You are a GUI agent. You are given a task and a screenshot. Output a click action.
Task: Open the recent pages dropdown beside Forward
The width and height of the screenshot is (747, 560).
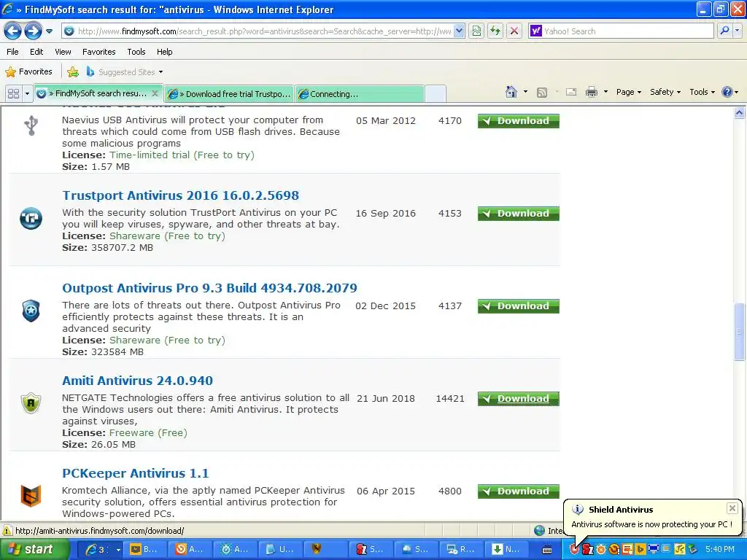point(49,31)
